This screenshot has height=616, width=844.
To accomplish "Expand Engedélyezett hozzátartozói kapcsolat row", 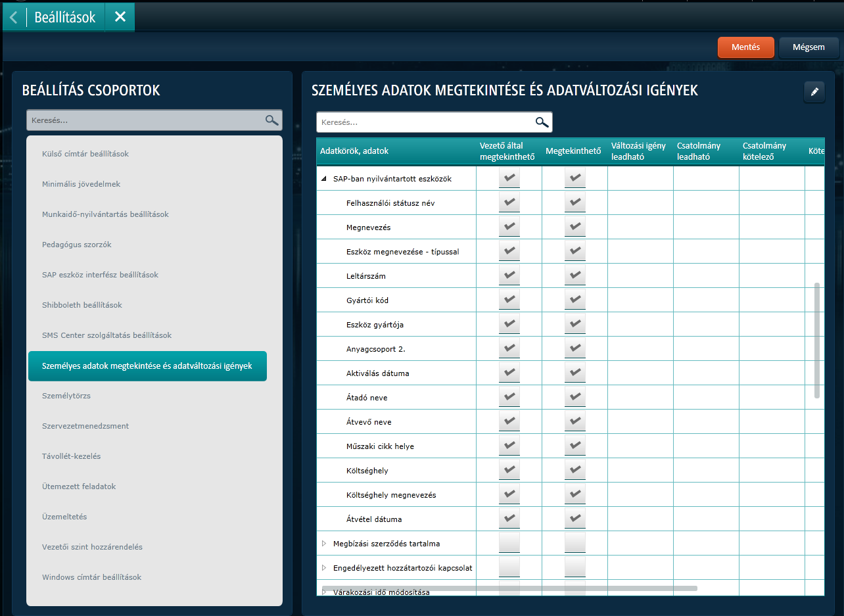I will click(x=323, y=568).
